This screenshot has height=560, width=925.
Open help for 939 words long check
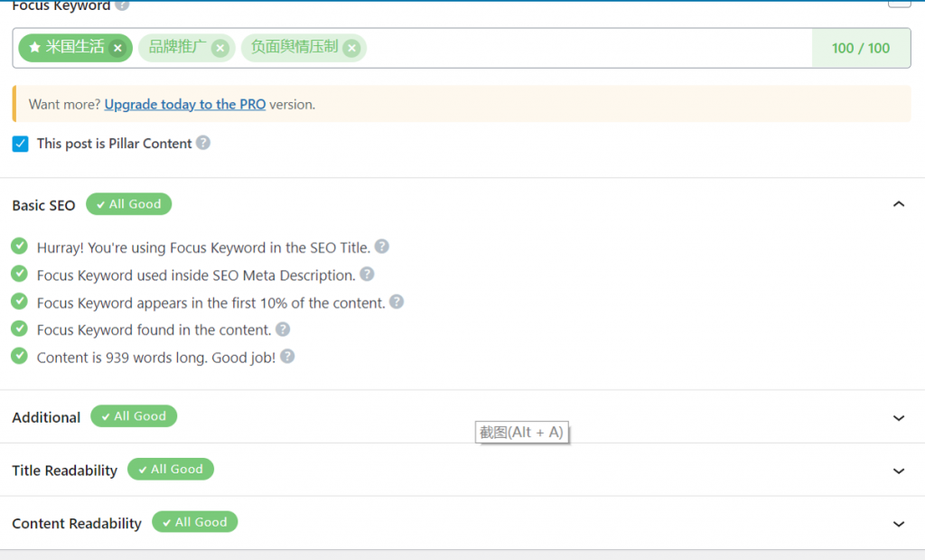point(287,357)
